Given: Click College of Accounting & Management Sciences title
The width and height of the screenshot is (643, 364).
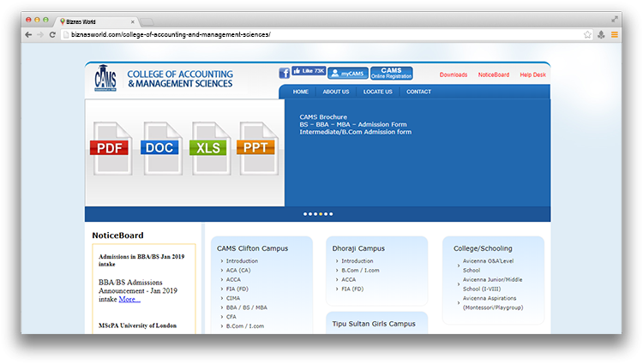Looking at the screenshot, I should click(x=180, y=79).
